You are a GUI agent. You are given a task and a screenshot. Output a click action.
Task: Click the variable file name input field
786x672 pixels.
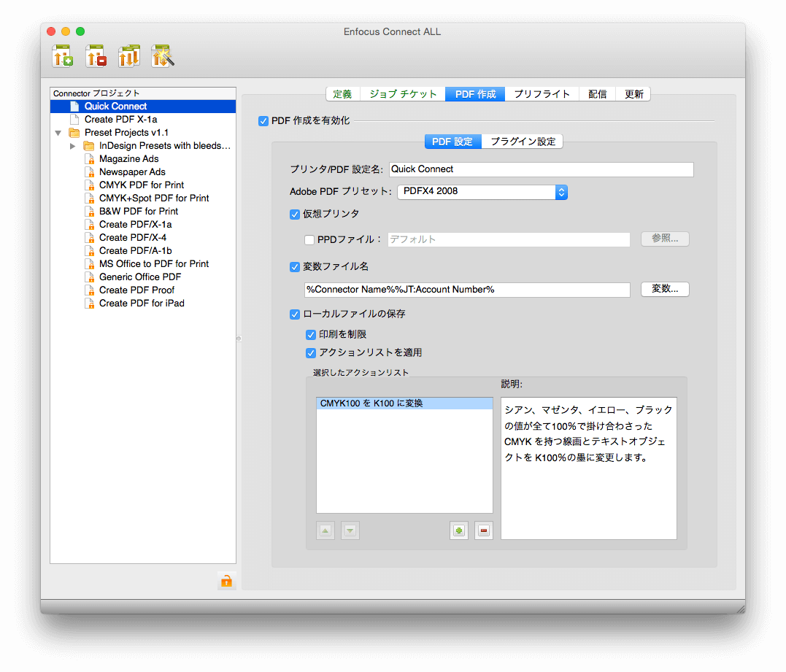click(467, 290)
